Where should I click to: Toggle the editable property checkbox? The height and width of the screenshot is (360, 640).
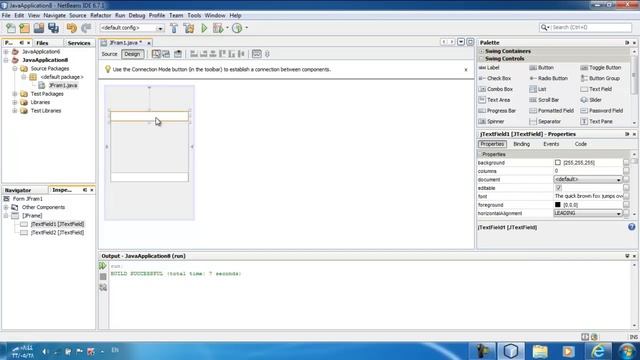click(558, 188)
